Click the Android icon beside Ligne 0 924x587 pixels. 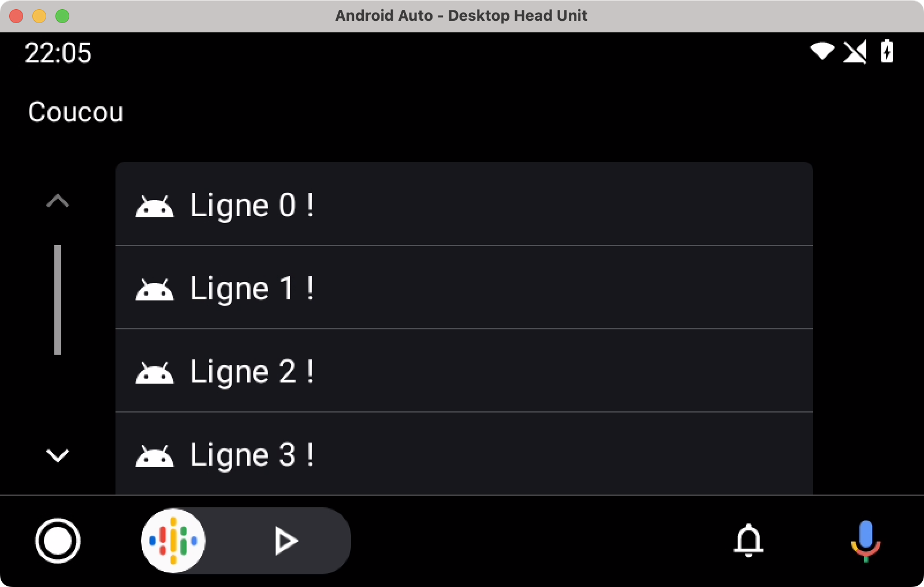pos(154,206)
